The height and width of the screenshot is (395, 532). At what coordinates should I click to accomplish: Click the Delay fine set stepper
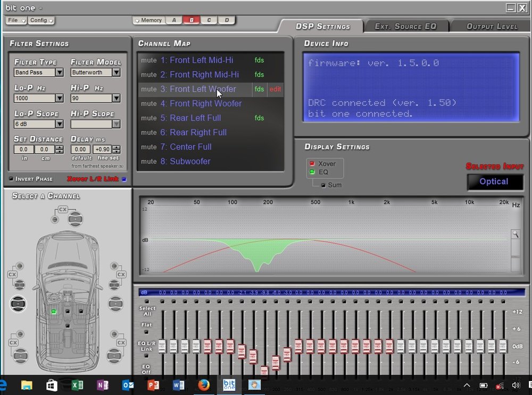pyautogui.click(x=117, y=149)
